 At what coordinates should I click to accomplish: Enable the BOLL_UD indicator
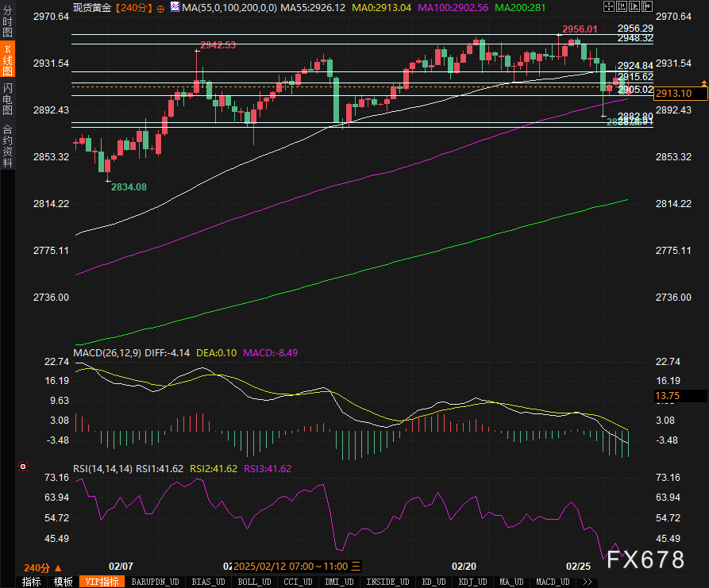click(x=253, y=582)
